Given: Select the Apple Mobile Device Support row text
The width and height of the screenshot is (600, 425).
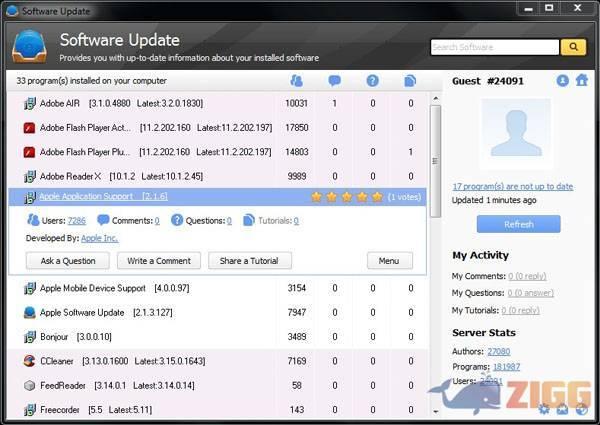Looking at the screenshot, I should pyautogui.click(x=114, y=288).
